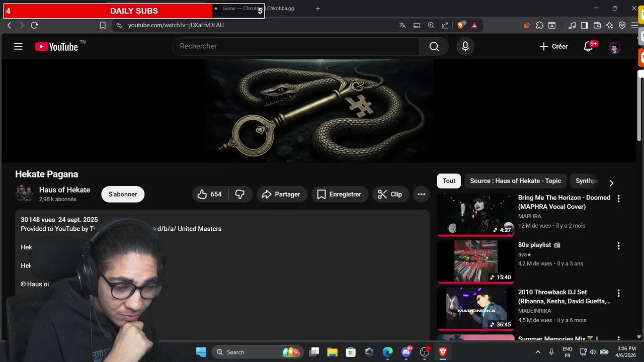Open options for 2010 Throwback DJ Set
This screenshot has width=644, height=362.
(618, 293)
